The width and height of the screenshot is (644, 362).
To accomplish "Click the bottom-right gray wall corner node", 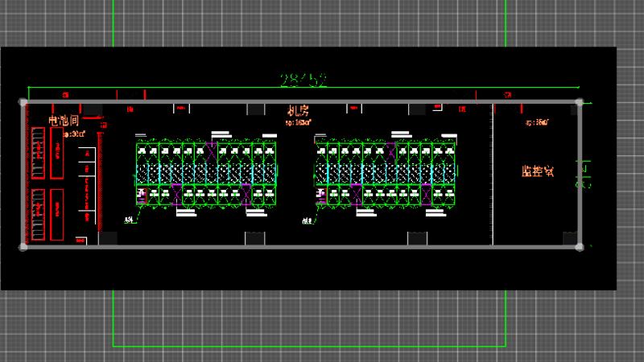I will click(579, 246).
